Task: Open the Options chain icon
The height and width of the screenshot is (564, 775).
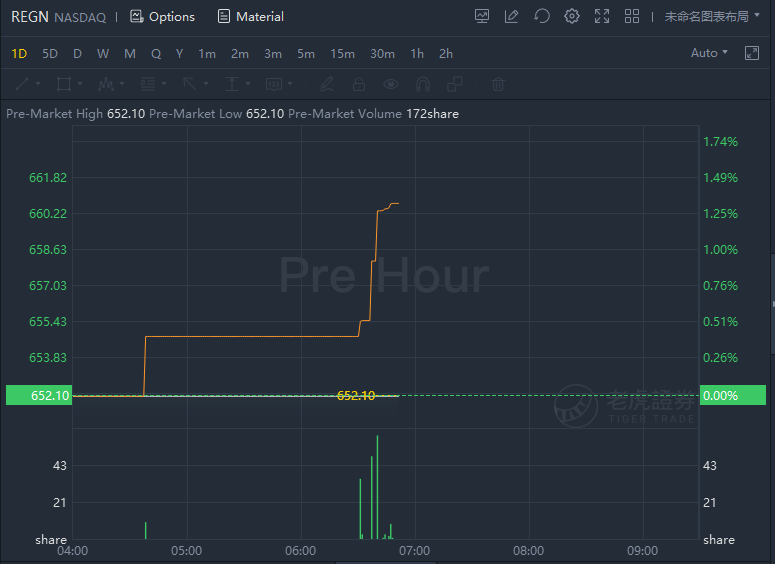Action: coord(136,16)
